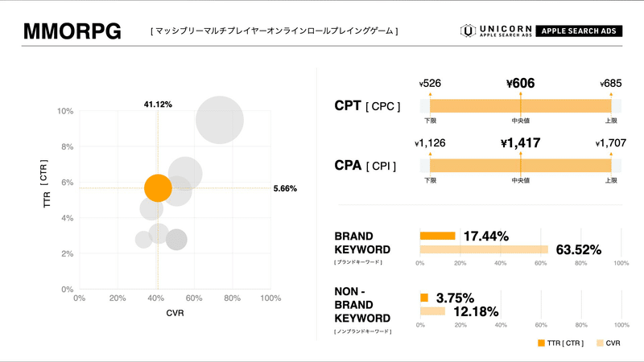Click the Non-Brand 12.18% CVR bar
Viewport: 644px width, 362px height.
432,311
